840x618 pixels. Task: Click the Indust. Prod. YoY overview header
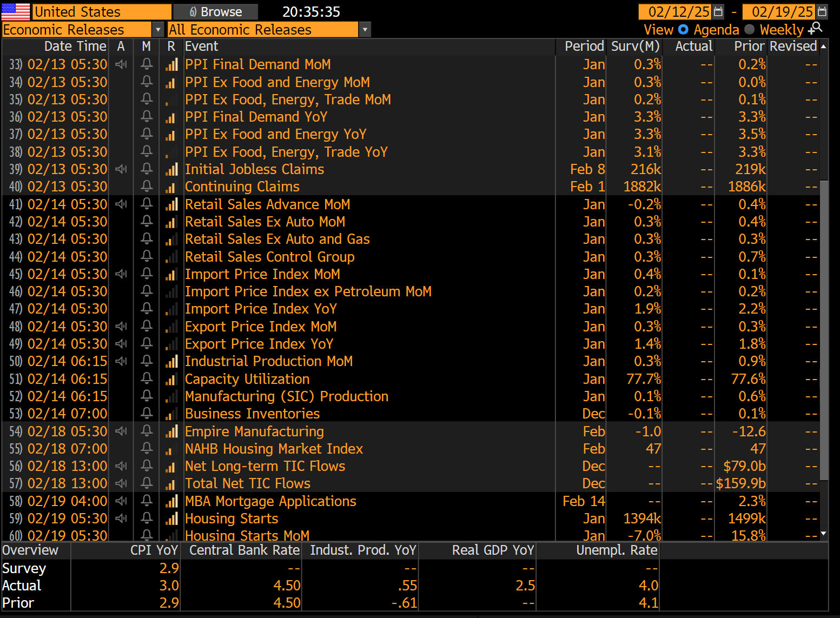click(x=363, y=550)
